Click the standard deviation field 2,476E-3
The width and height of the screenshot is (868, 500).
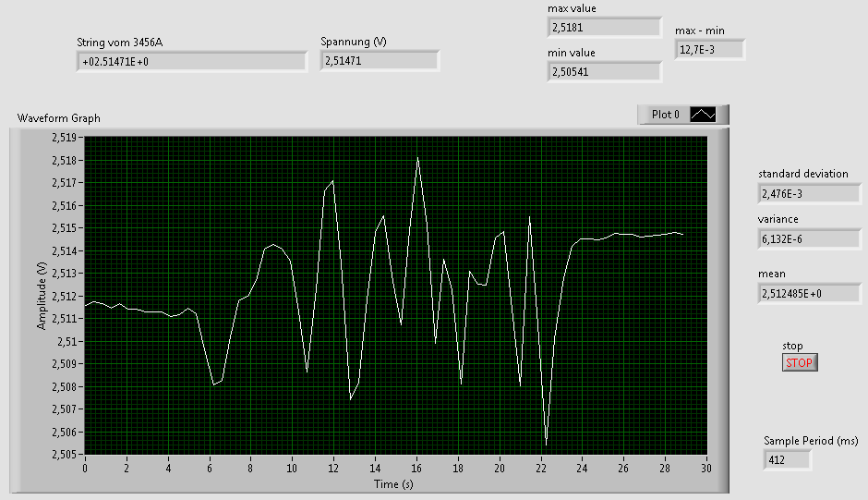tap(809, 193)
